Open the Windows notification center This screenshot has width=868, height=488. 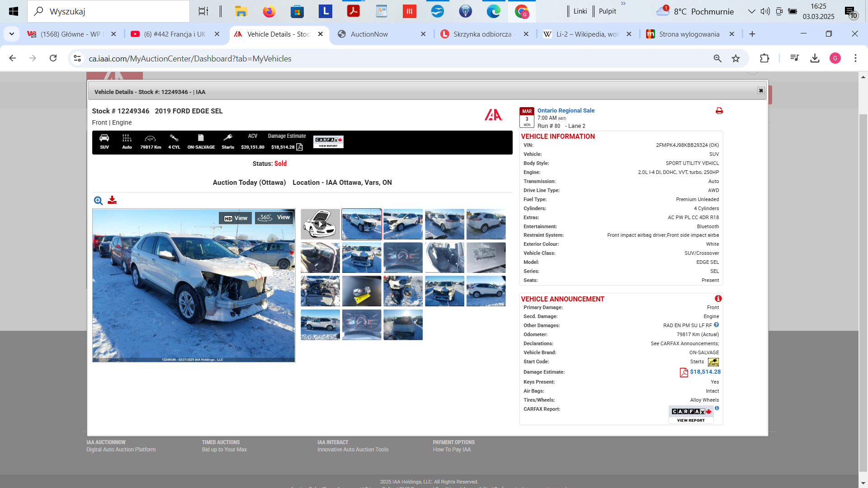tap(851, 12)
